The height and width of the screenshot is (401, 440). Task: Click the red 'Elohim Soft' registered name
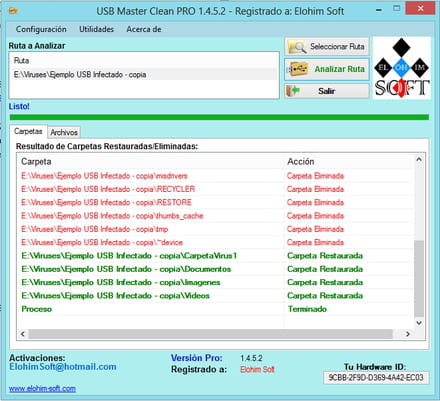point(257,369)
